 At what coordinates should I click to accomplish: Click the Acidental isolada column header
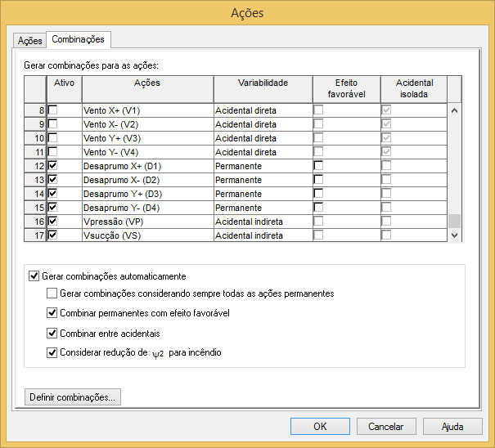coord(414,89)
